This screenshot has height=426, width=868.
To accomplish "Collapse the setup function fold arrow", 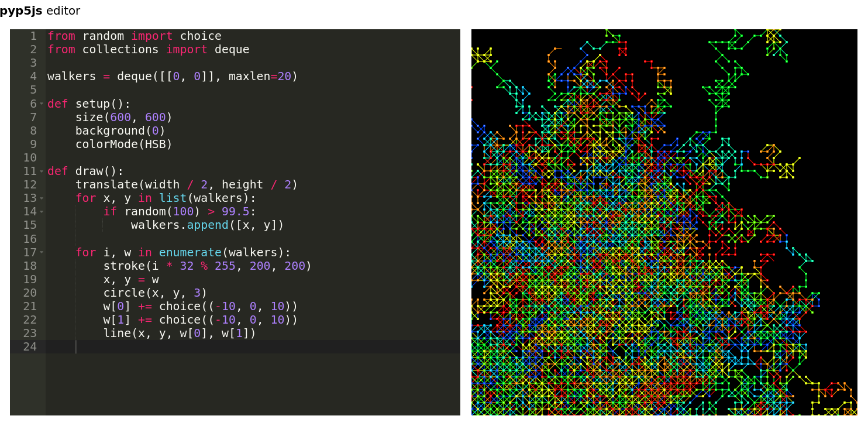I will tap(42, 104).
